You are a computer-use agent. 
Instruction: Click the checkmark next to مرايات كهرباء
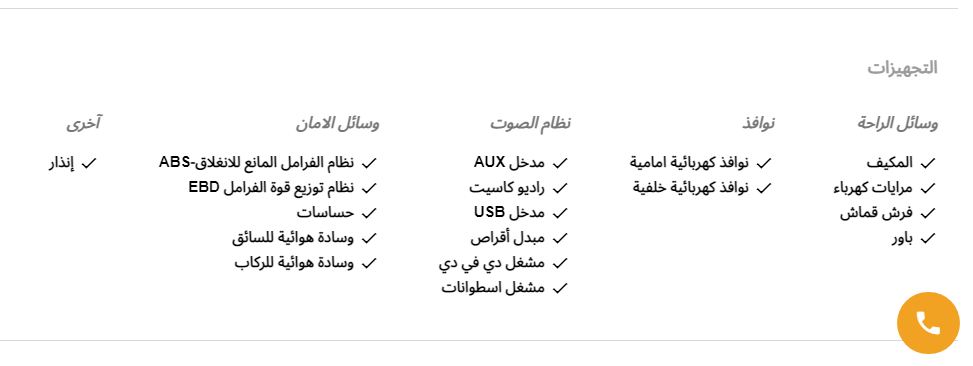928,188
